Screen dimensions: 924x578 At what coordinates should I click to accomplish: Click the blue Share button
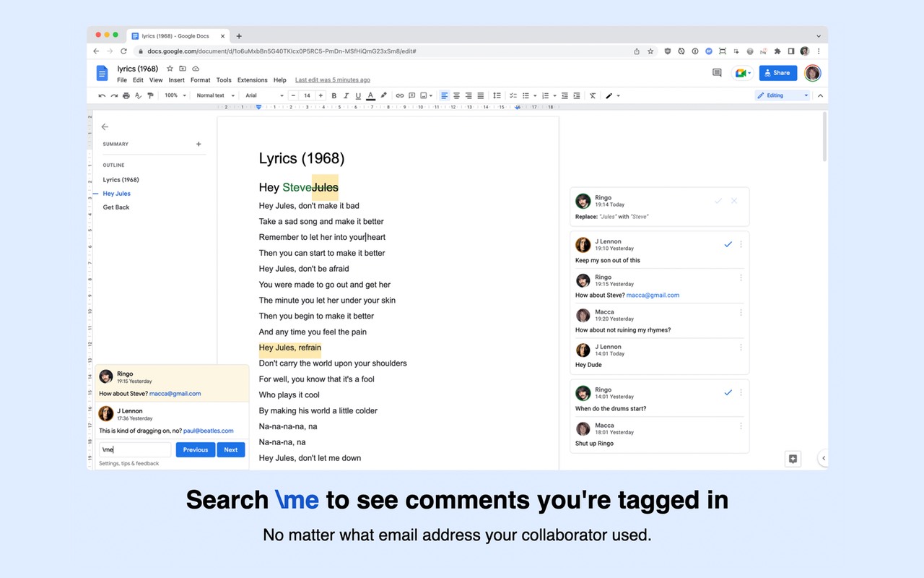[777, 73]
